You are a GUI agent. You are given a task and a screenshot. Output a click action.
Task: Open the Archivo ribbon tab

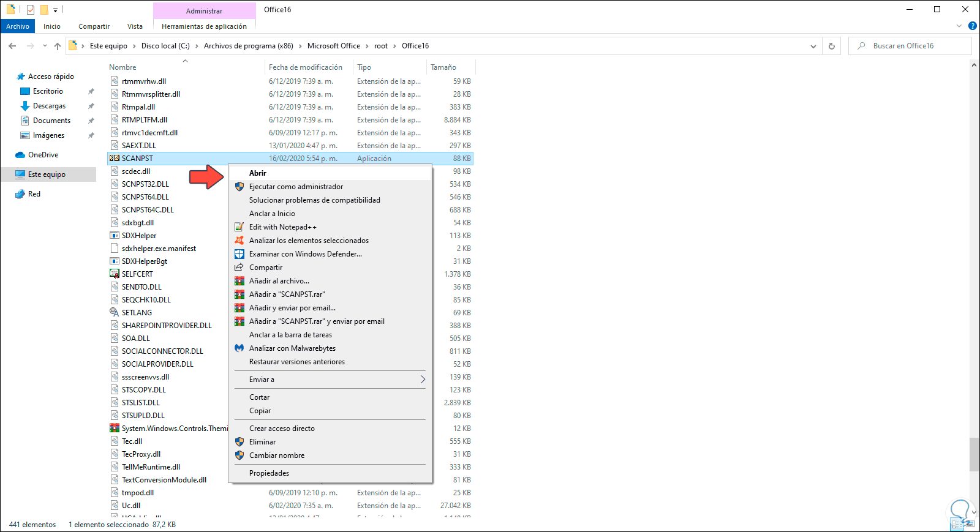click(18, 26)
